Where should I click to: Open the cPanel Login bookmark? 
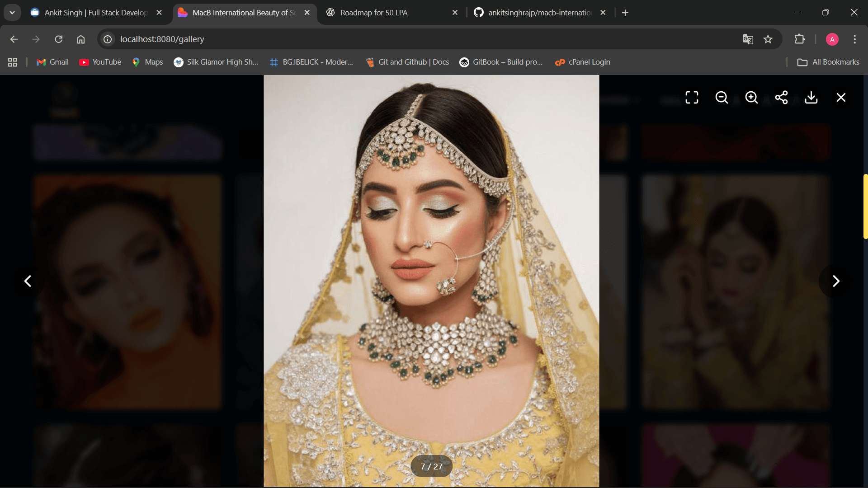click(x=582, y=62)
